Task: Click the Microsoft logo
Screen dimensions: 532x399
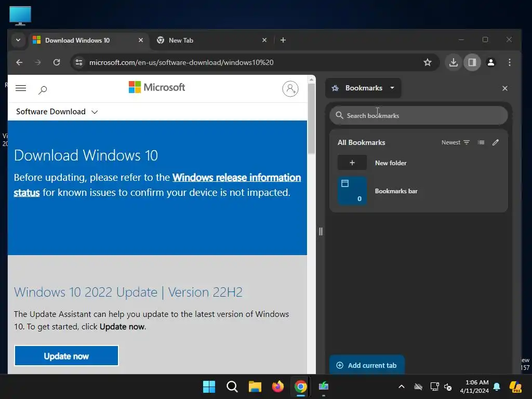Action: pyautogui.click(x=157, y=87)
